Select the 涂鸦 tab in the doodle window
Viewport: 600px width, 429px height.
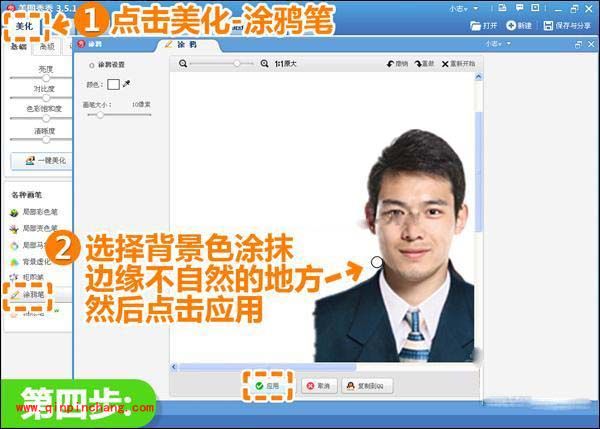click(188, 45)
